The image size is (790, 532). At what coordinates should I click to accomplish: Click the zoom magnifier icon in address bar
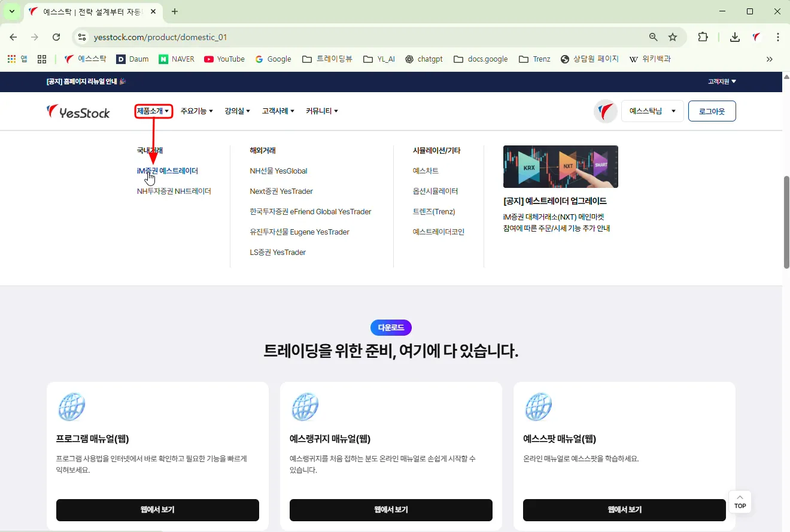pos(654,37)
